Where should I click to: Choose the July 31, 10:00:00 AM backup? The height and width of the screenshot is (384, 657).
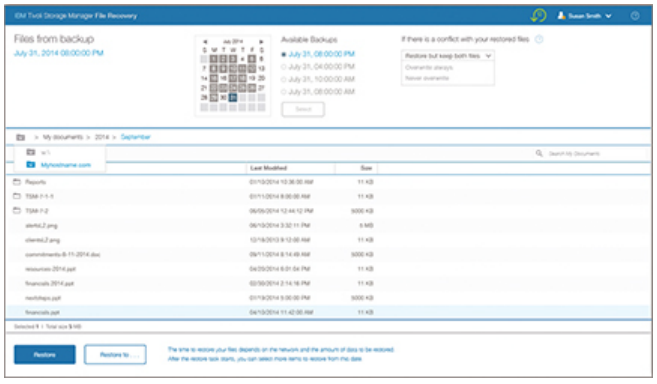(318, 79)
